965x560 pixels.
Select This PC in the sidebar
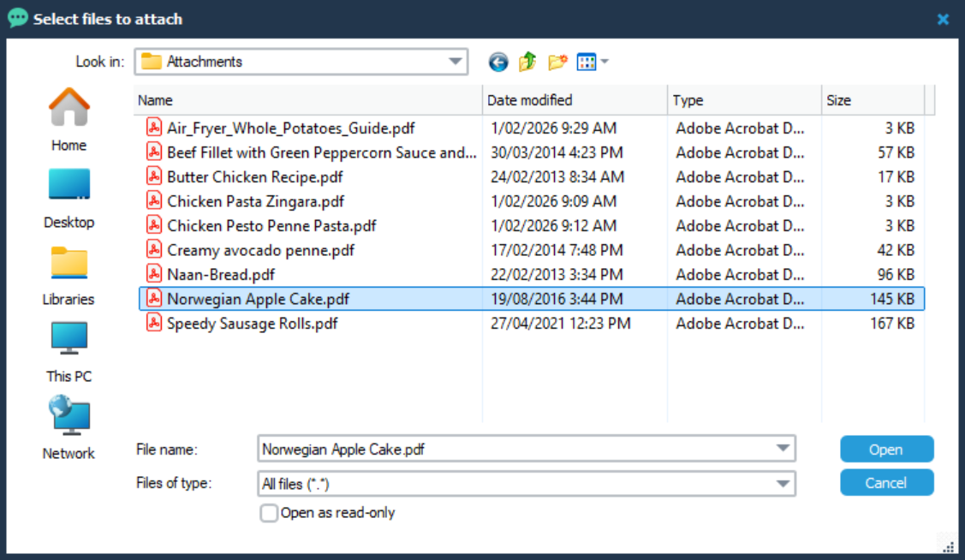[69, 353]
